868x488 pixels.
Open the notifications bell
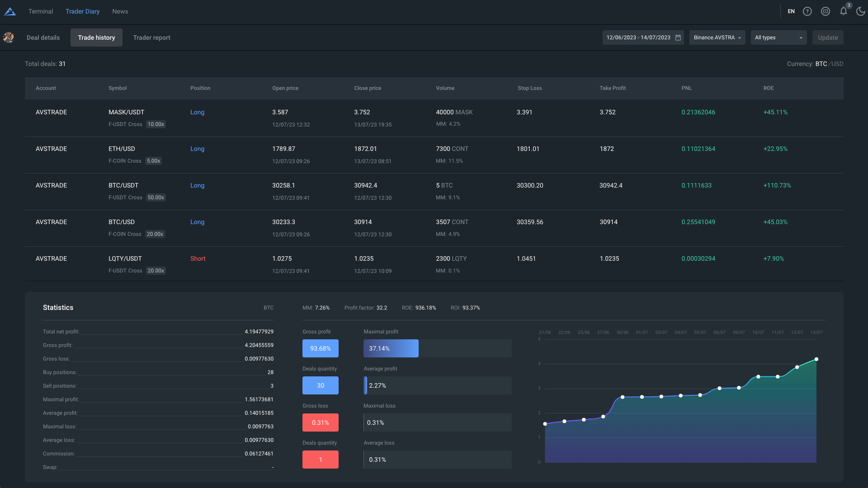843,12
